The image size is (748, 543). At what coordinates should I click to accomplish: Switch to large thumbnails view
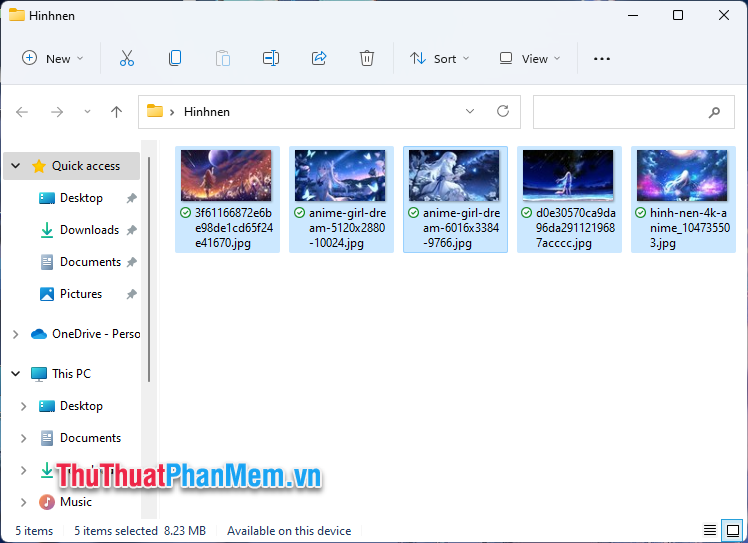pyautogui.click(x=733, y=530)
